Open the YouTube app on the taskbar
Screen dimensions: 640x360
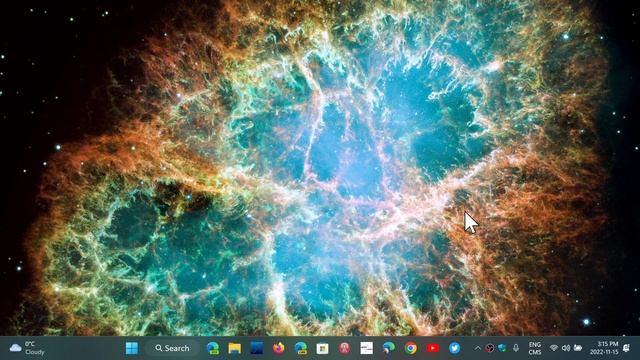point(433,348)
